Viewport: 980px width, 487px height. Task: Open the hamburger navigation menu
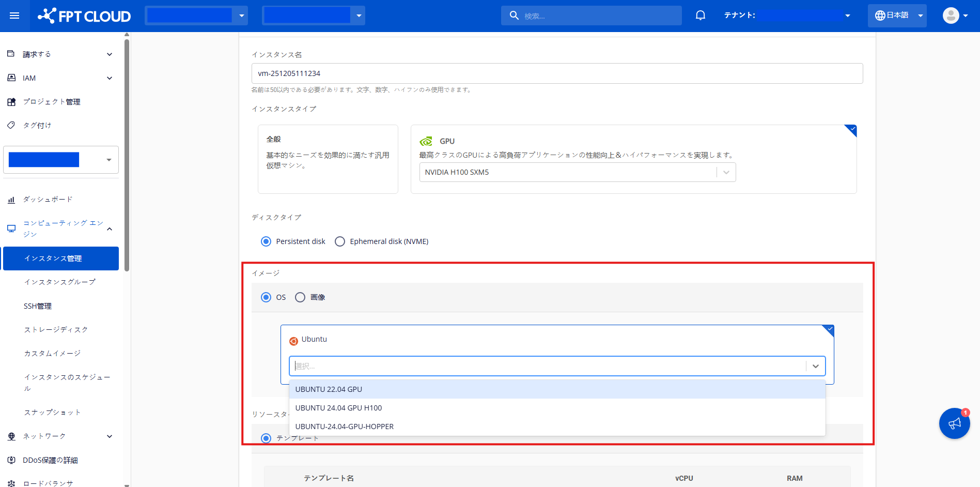(14, 16)
